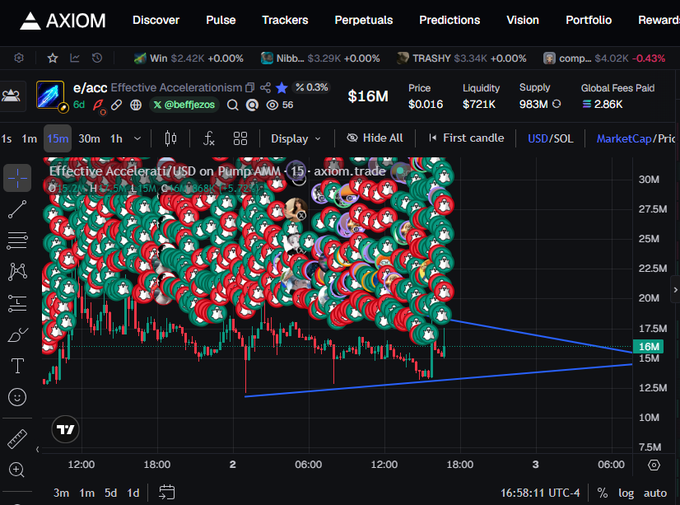680x505 pixels.
Task: Toggle Hide All markers
Action: pos(375,138)
